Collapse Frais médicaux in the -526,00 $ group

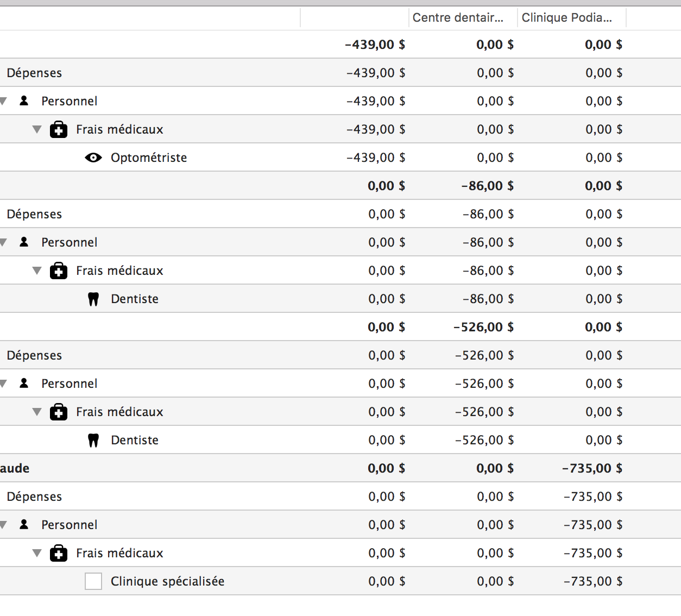[x=37, y=412]
